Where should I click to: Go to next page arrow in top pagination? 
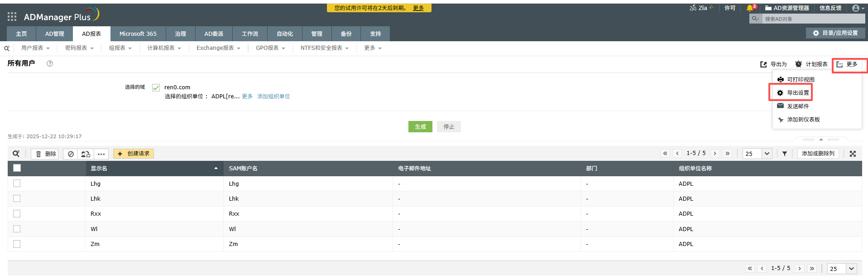point(715,154)
